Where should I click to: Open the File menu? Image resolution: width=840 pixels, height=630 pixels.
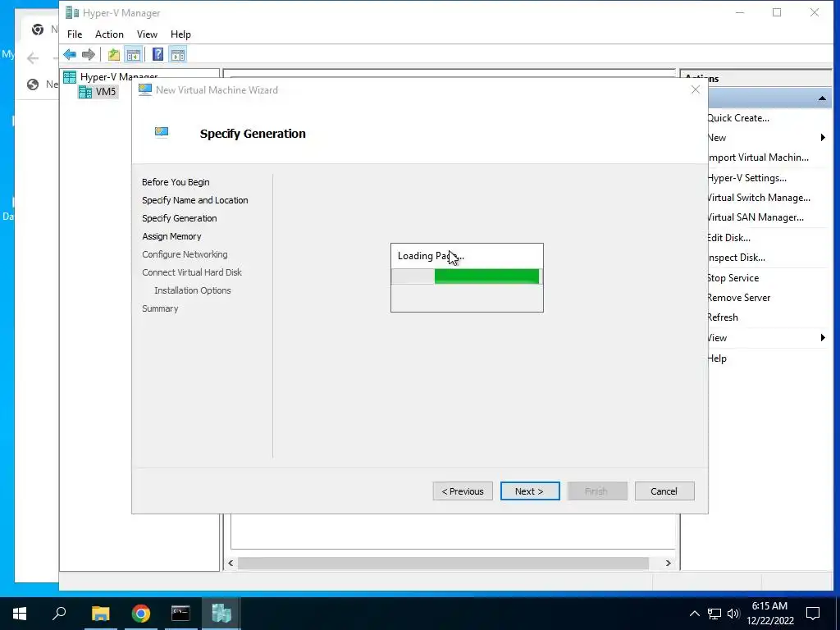pyautogui.click(x=75, y=34)
